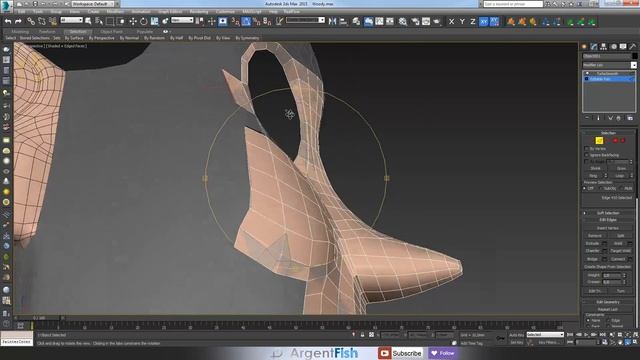Open the Help menu

click(x=273, y=11)
